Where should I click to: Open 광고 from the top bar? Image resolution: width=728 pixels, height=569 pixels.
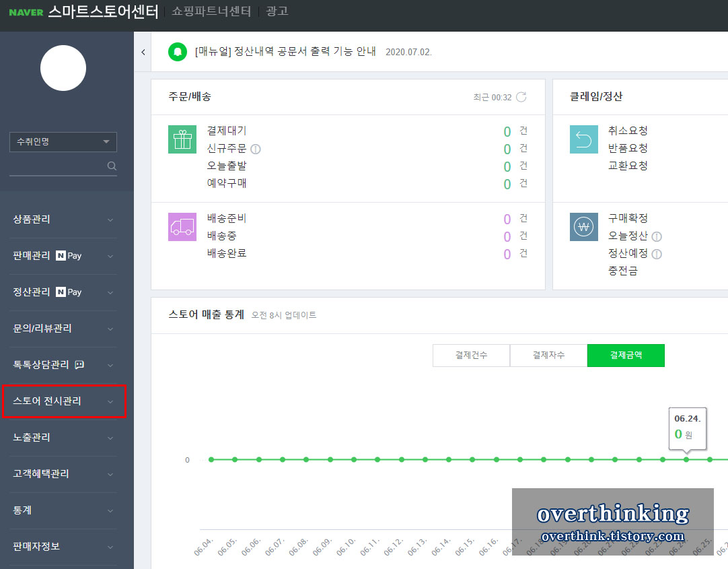coord(277,11)
